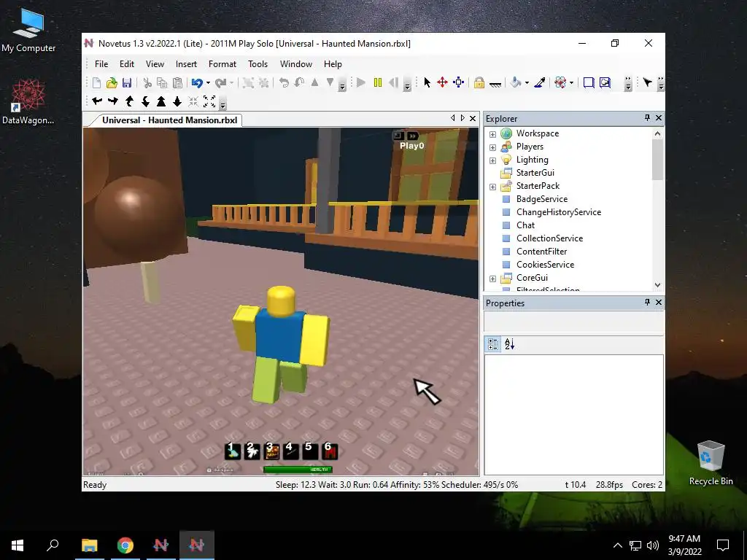
Task: Toggle the Lock padlock tool
Action: click(x=479, y=83)
